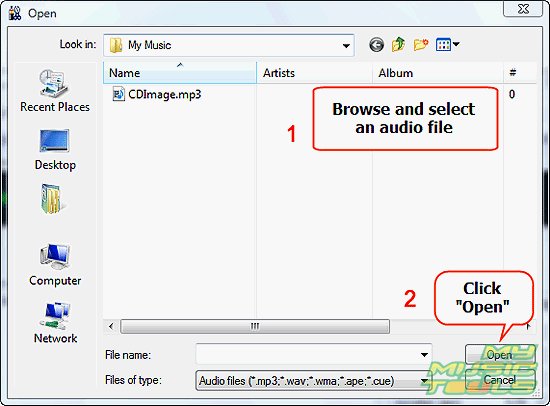Click the Cancel button
Screen dimensions: 550x406
500,380
